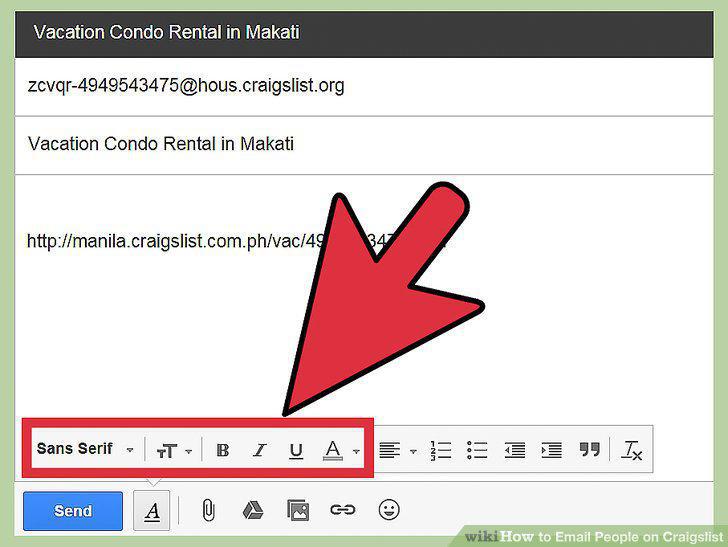Toggle underline formatting
Viewport: 728px width, 547px height.
(296, 450)
